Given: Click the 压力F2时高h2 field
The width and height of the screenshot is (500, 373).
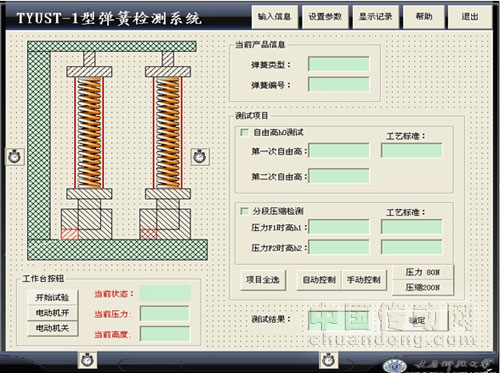Looking at the screenshot, I should [x=339, y=247].
